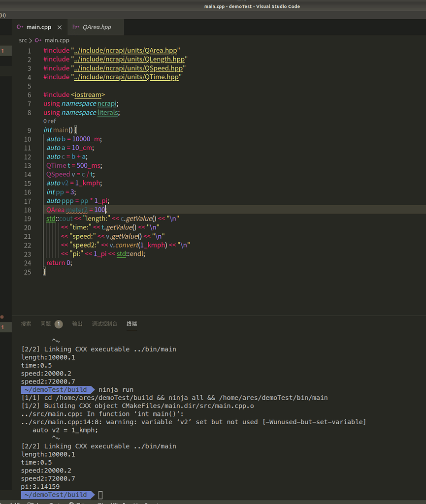Image resolution: width=426 pixels, height=504 pixels.
Task: Expand the main.cpp breadcrumb item
Action: (57, 40)
